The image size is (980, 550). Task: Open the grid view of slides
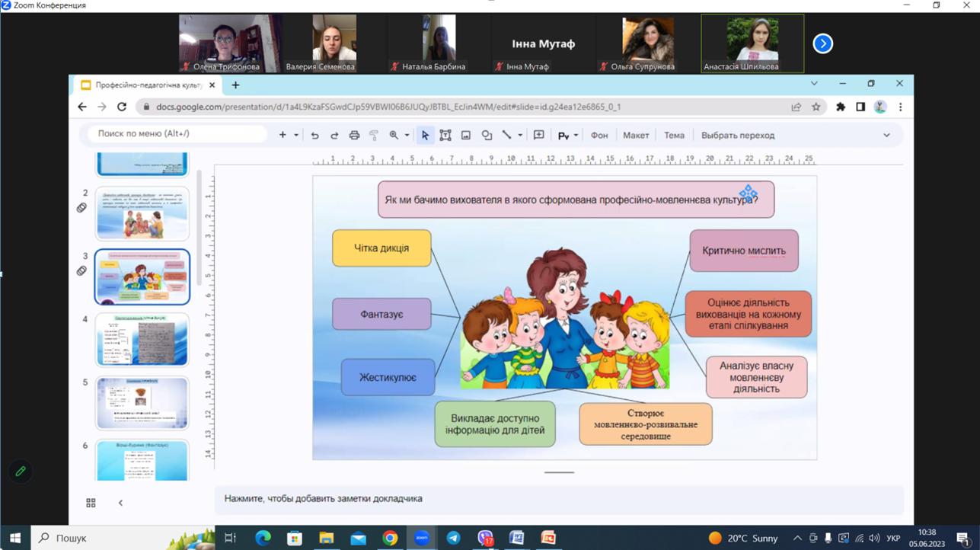point(91,503)
